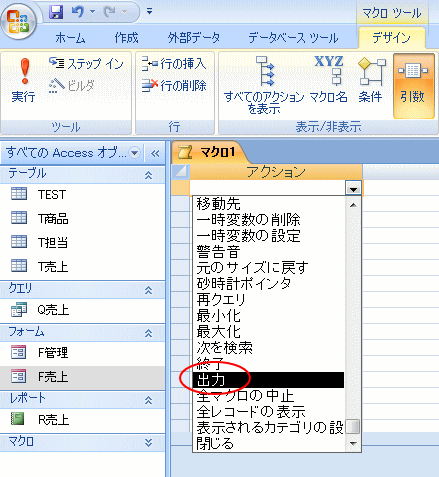Screen dimensions: 439x477
Task: Choose 砂時計ポインタ action
Action: click(269, 284)
